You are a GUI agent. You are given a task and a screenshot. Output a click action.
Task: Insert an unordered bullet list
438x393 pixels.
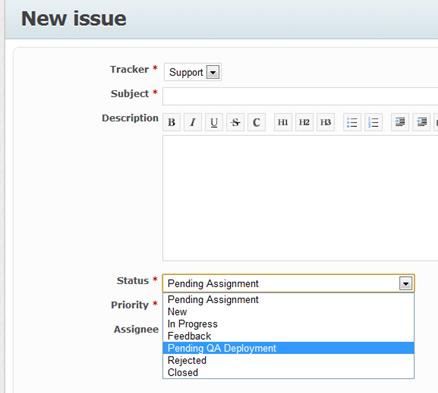click(x=352, y=122)
